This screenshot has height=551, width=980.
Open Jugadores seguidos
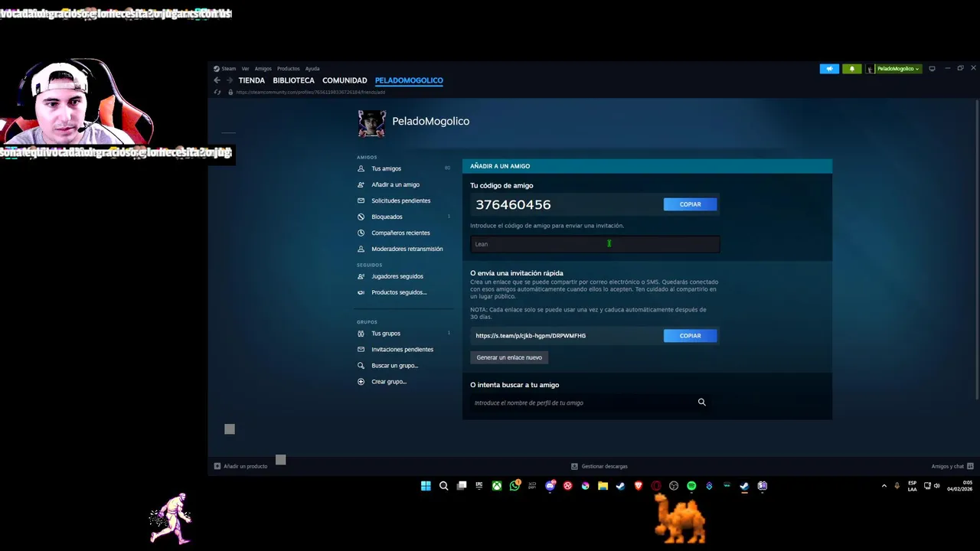pos(397,276)
